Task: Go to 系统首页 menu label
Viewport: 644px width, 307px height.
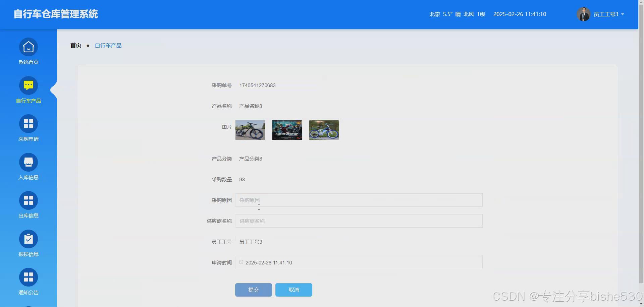Action: [29, 62]
